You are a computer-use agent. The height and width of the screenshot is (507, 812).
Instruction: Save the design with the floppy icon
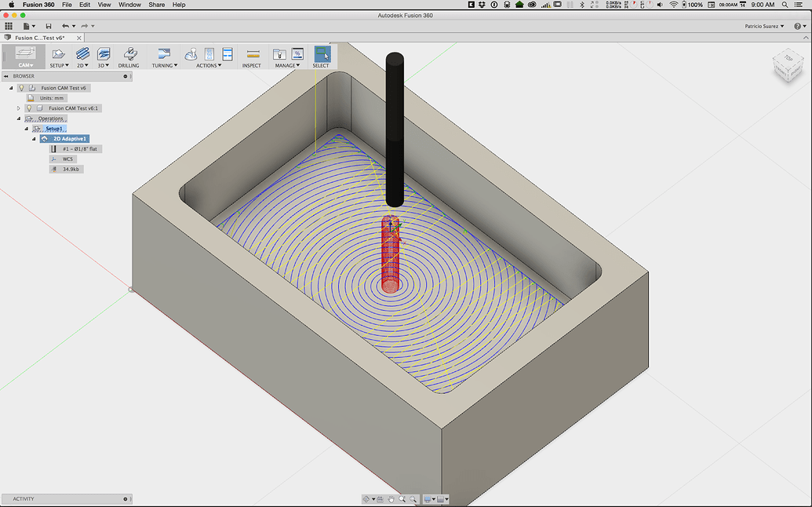[49, 26]
